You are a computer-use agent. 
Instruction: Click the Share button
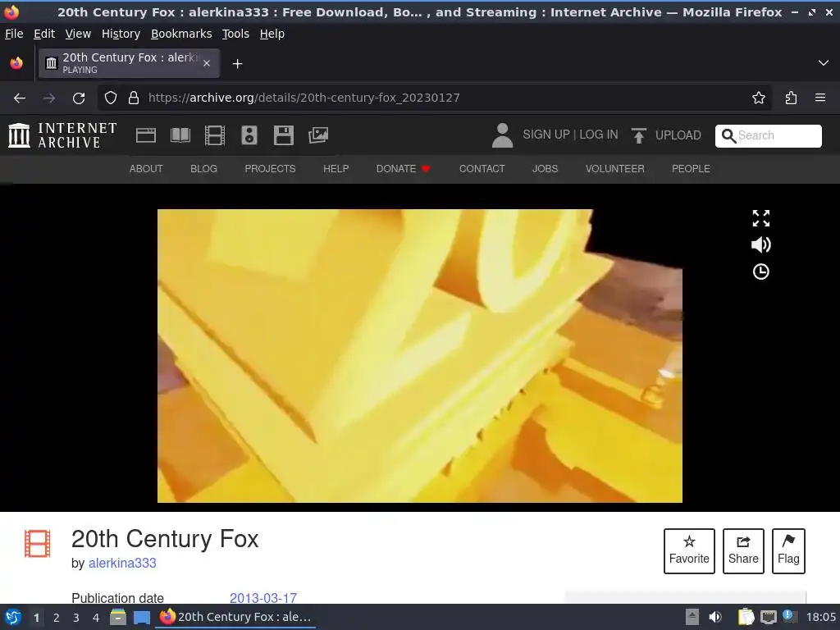(x=743, y=550)
